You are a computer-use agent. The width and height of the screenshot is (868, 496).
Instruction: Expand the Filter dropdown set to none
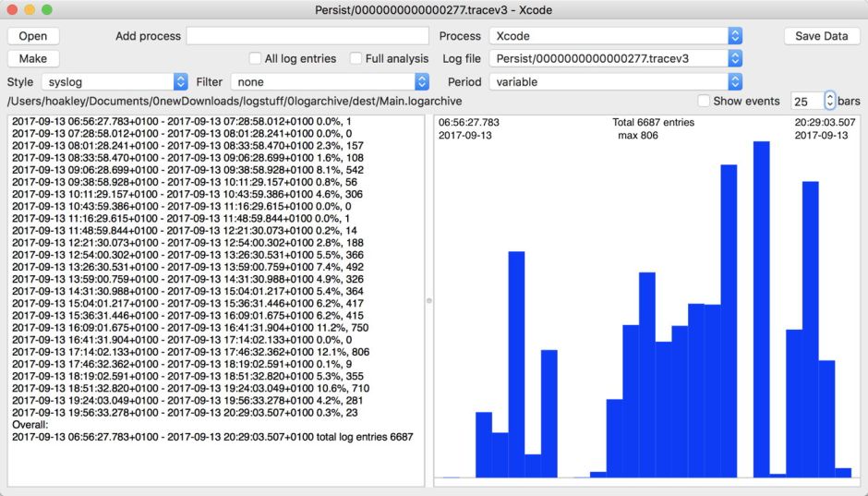330,82
